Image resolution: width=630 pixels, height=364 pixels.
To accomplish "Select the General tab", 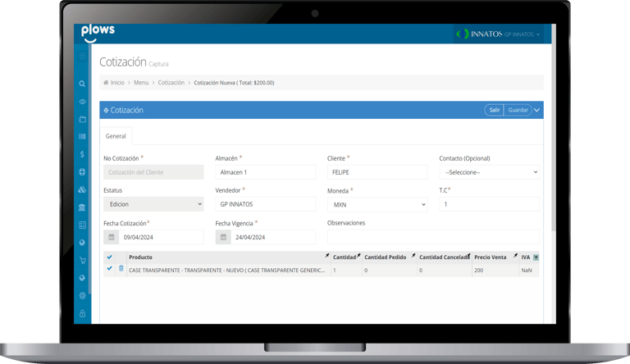I will tap(116, 136).
